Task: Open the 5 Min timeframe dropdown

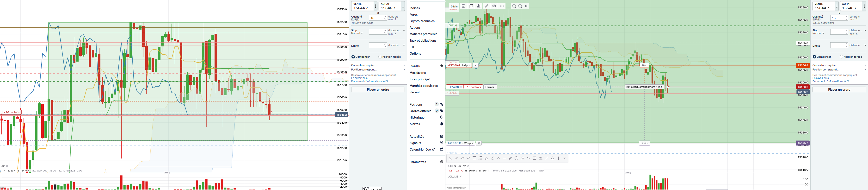Action: click(454, 6)
